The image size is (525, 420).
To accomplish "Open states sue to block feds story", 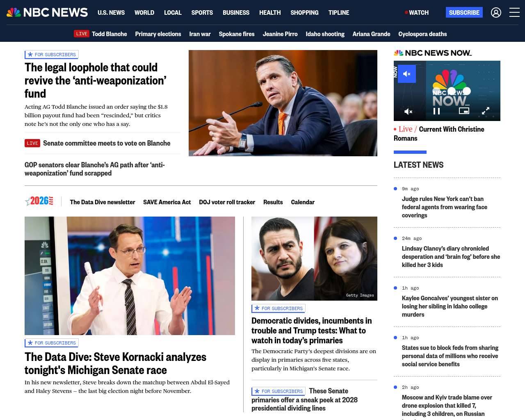I will pos(450,356).
